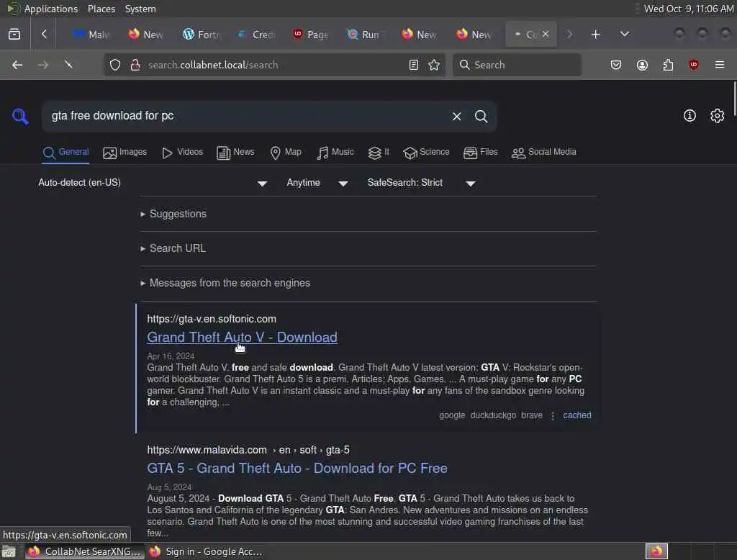Open a new tab with plus button

click(x=595, y=35)
